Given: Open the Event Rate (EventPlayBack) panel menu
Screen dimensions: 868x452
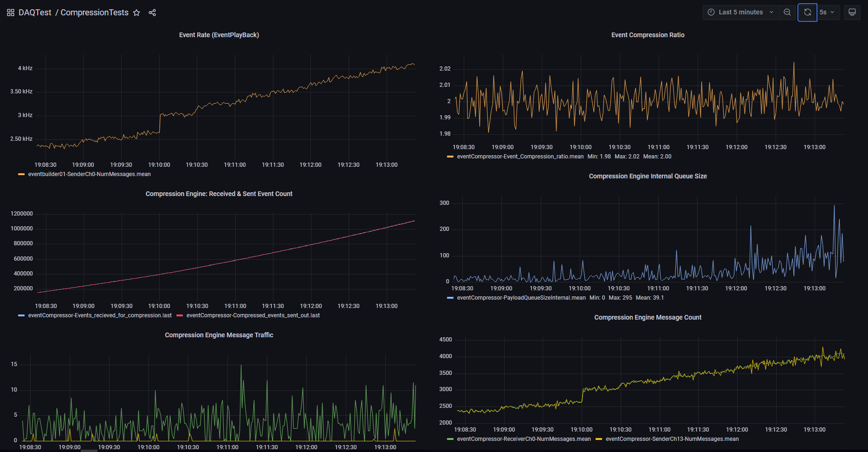Looking at the screenshot, I should (x=219, y=35).
